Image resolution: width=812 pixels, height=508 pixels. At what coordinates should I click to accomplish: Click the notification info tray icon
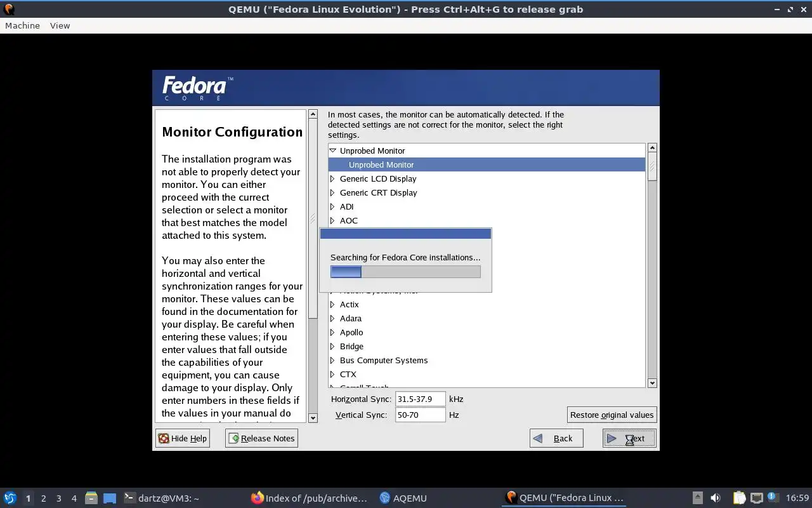pyautogui.click(x=773, y=497)
